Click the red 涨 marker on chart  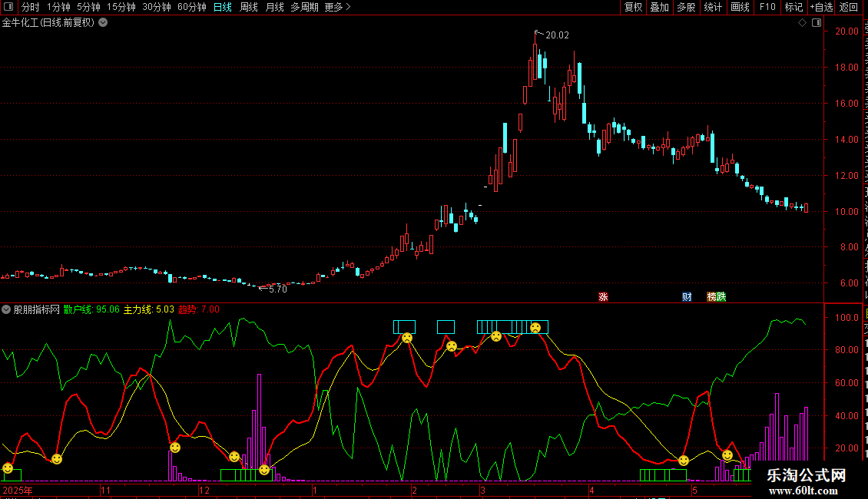(x=604, y=297)
